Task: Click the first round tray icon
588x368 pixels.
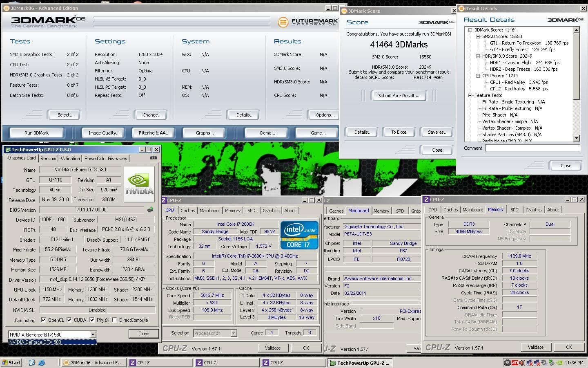Action: click(508, 362)
